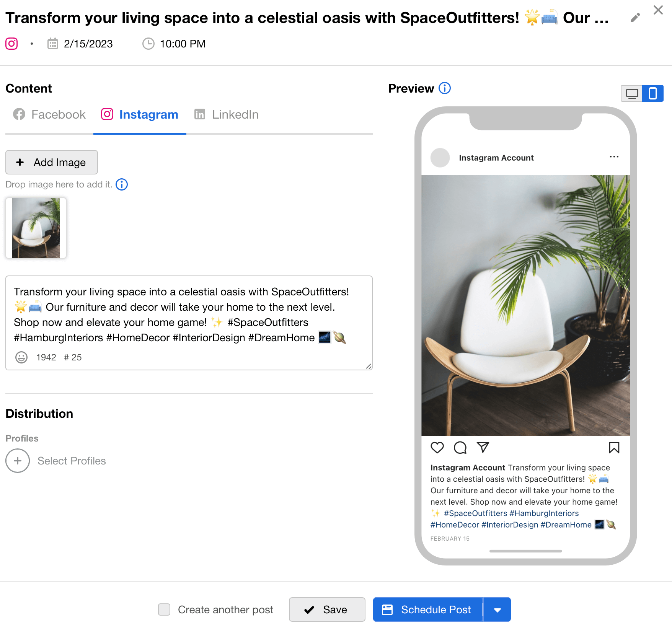Click the bookmark icon in preview
This screenshot has height=629, width=672.
pos(614,447)
